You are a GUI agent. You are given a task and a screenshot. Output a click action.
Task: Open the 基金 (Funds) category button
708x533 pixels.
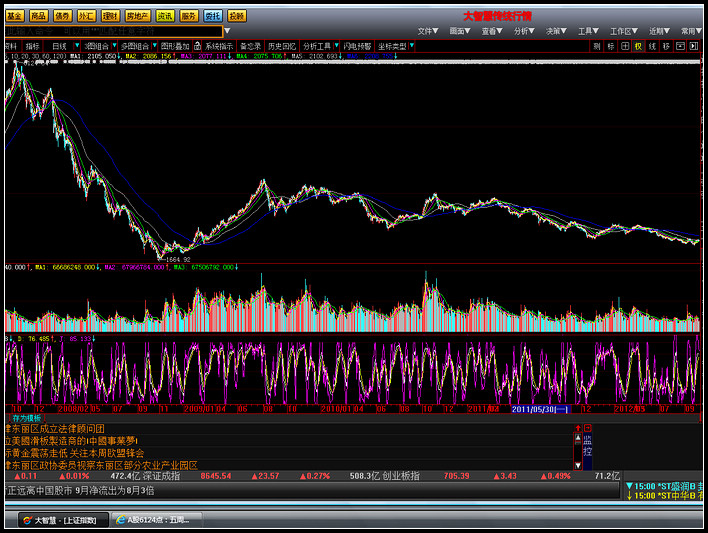tap(14, 16)
